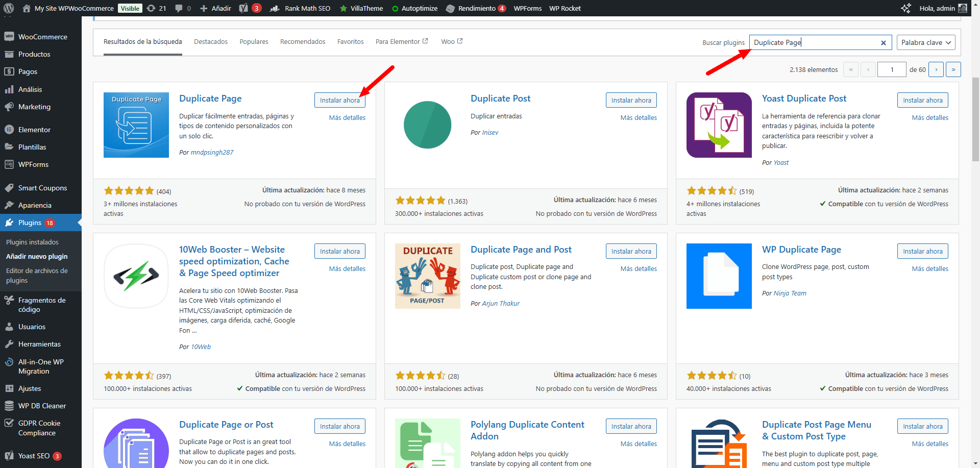Open Apariencia sidebar section

[x=41, y=205]
